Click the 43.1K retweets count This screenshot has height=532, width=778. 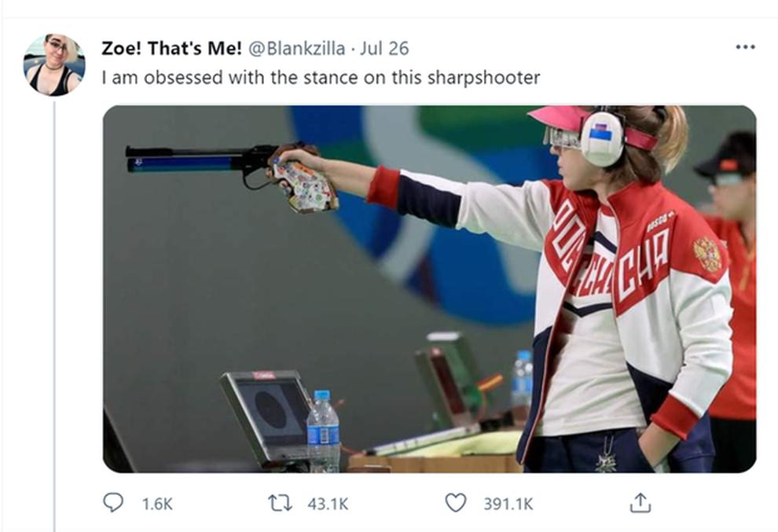[x=330, y=504]
